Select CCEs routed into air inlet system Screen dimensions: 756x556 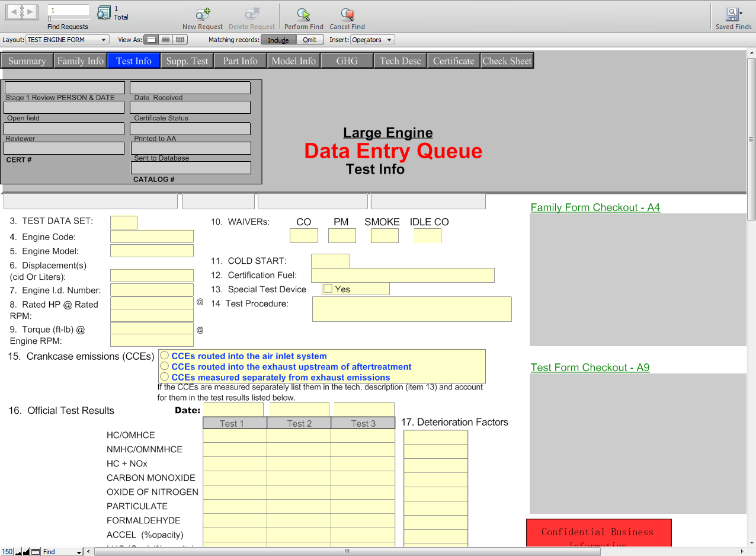click(165, 356)
